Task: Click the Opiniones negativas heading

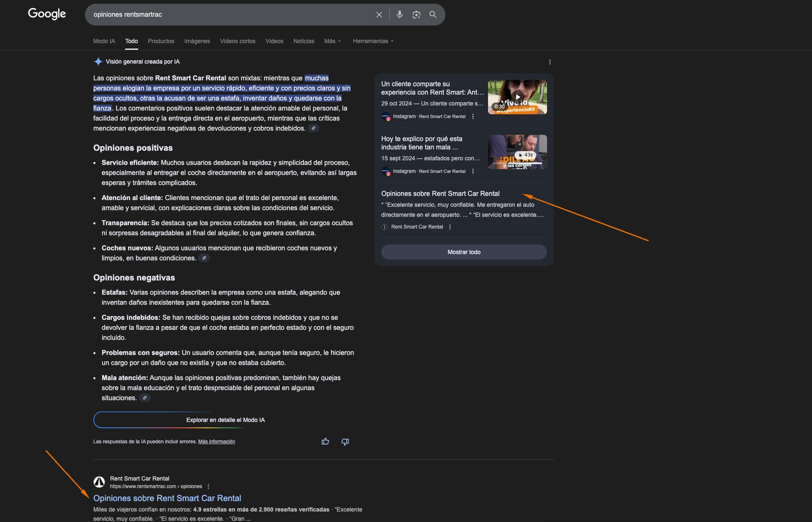Action: coord(134,278)
